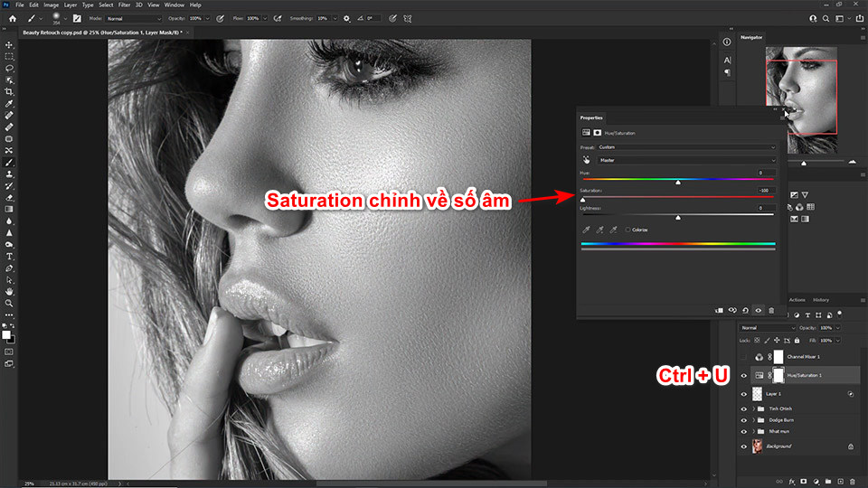Click the Home icon in options bar
The image size is (868, 488).
click(x=12, y=18)
